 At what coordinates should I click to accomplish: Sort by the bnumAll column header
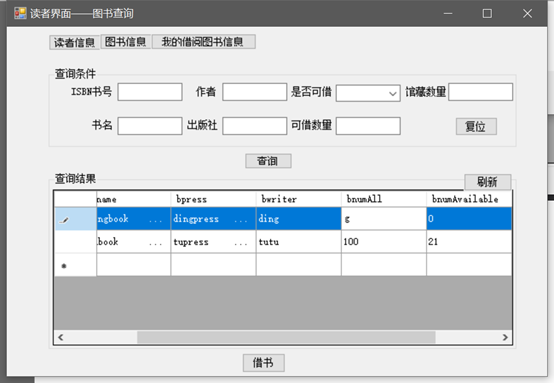[x=384, y=199]
